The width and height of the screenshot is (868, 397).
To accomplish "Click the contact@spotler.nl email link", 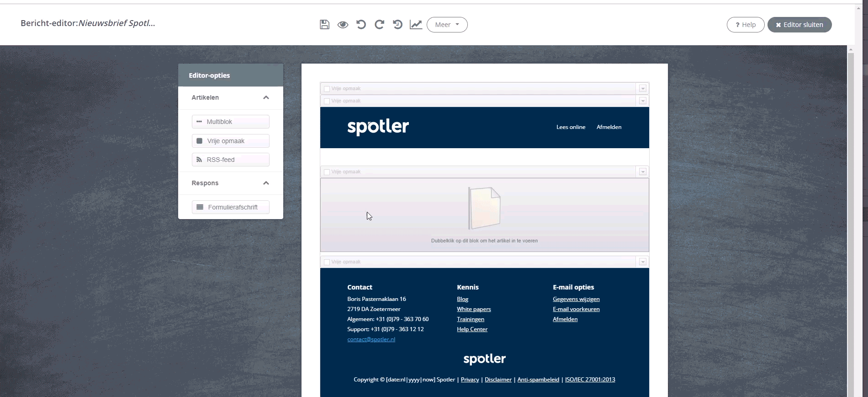I will coord(371,339).
